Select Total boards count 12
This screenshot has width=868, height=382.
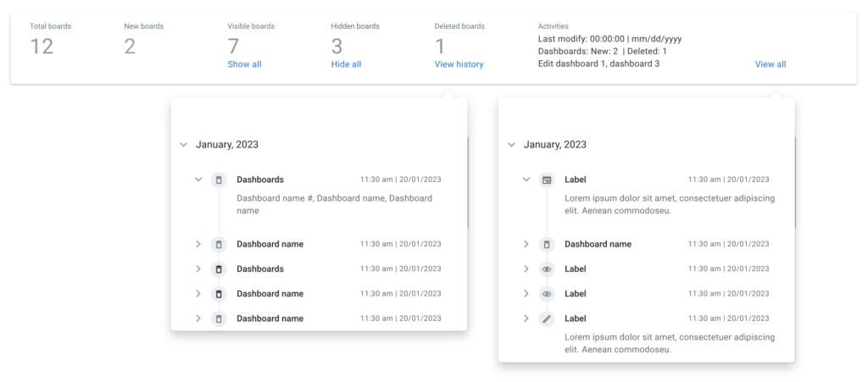(x=42, y=47)
